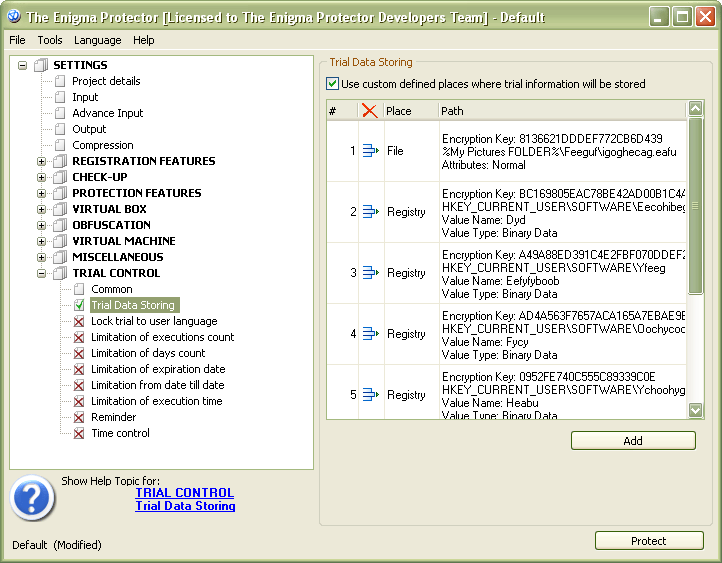Click the Add button
Image resolution: width=722 pixels, height=563 pixels.
tap(633, 441)
